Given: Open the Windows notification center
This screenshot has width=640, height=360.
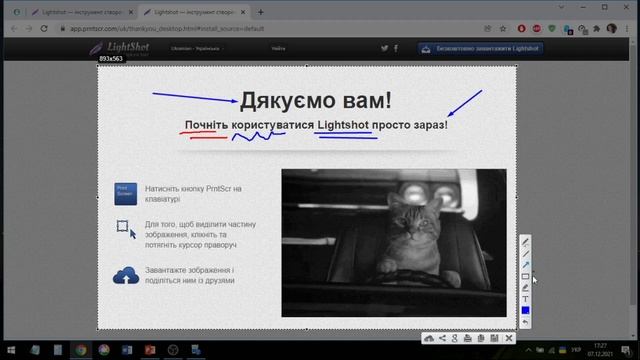Looking at the screenshot, I should 626,350.
